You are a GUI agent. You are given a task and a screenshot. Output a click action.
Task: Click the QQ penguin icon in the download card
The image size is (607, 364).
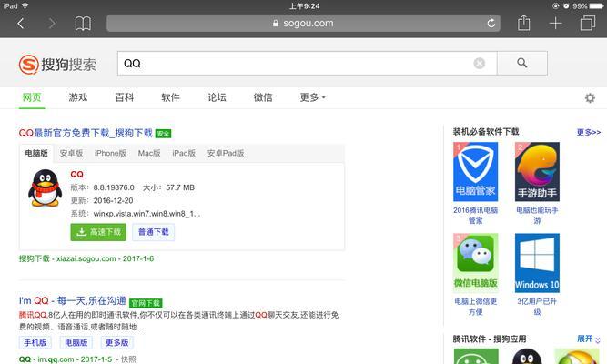pos(45,188)
